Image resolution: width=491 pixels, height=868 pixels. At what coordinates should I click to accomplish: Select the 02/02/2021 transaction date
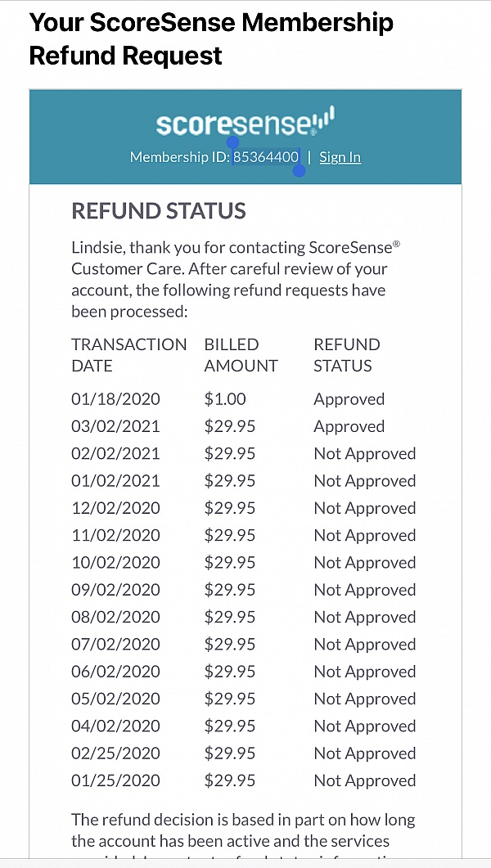tap(115, 453)
